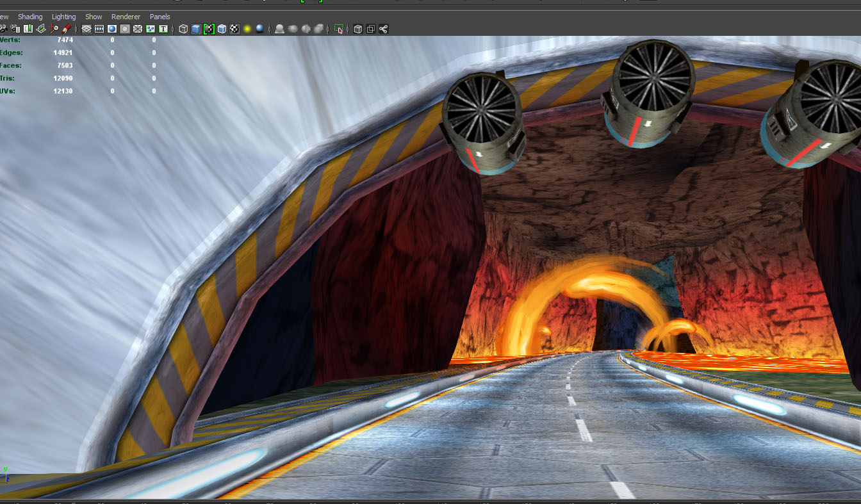861x504 pixels.
Task: Toggle the viewport Grid display
Action: tap(86, 29)
